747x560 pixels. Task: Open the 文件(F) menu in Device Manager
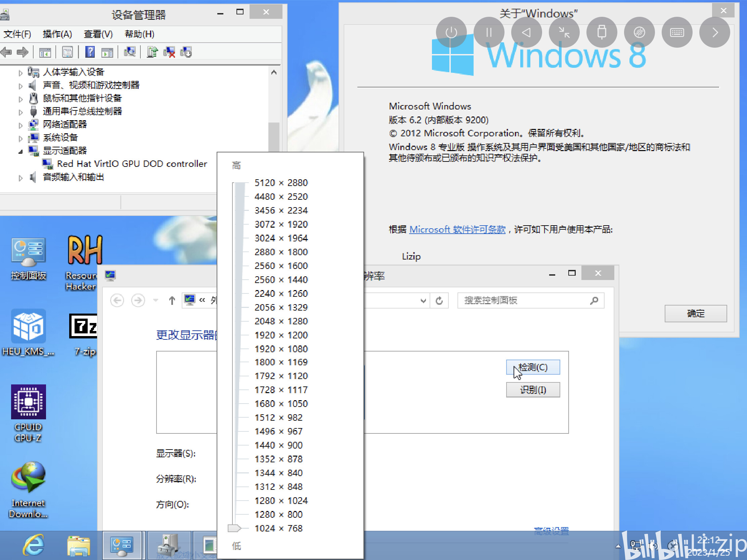(x=17, y=34)
